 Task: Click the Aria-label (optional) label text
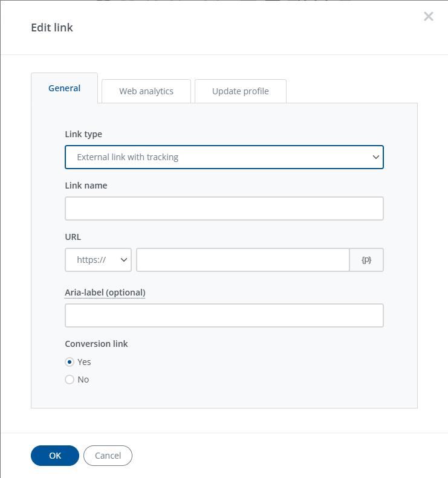105,292
